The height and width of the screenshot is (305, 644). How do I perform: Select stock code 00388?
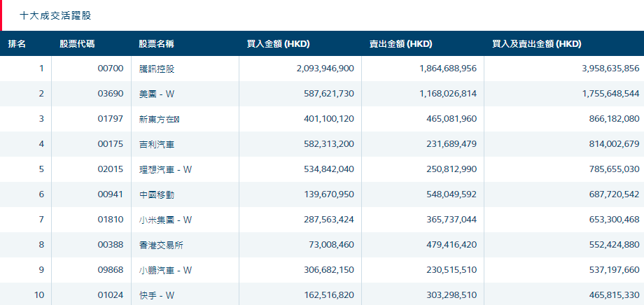tap(111, 245)
